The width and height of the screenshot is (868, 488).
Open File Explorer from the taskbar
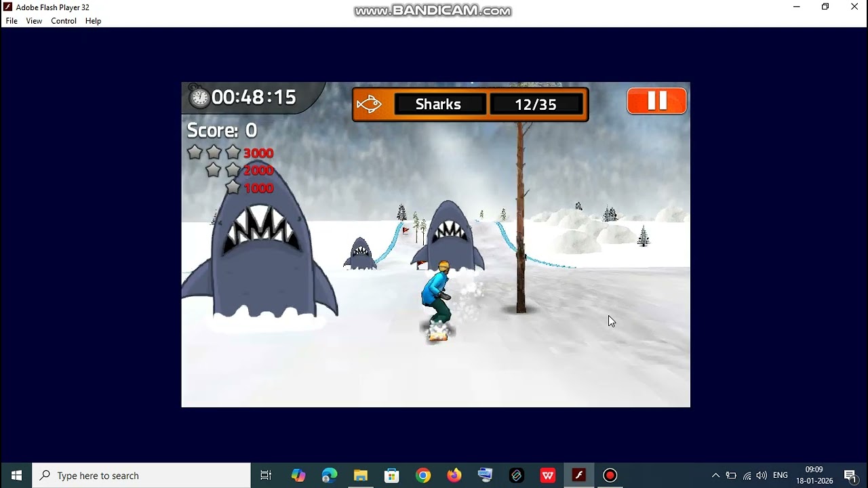click(361, 475)
